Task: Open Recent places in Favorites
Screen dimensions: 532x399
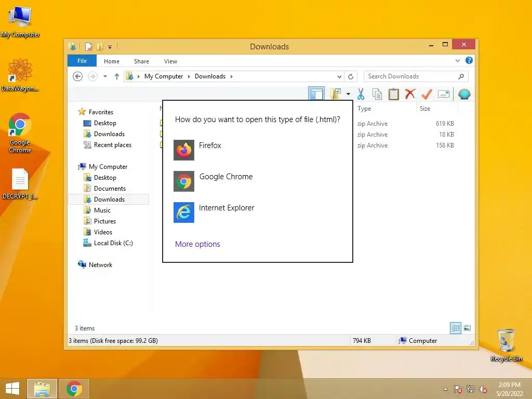Action: tap(112, 145)
